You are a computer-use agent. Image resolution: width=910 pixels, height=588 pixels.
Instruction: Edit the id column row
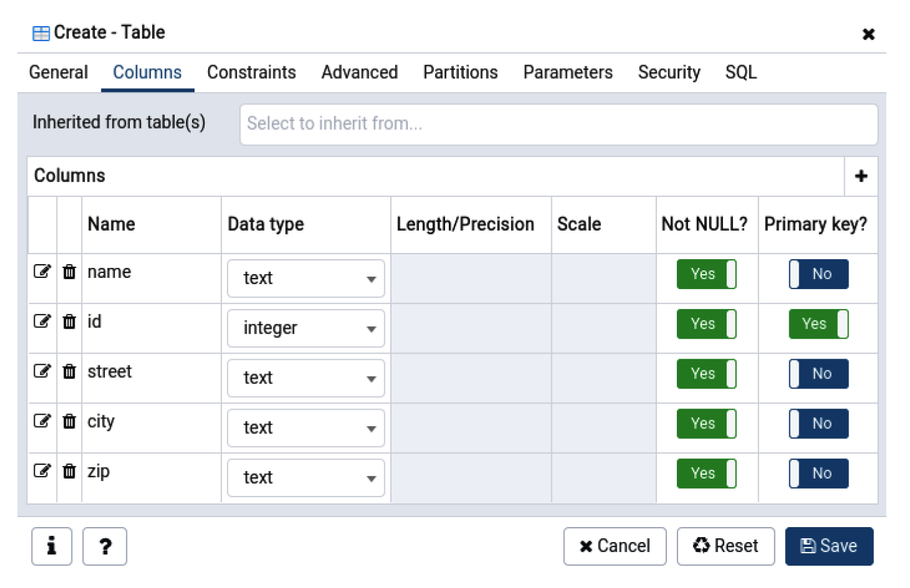42,321
